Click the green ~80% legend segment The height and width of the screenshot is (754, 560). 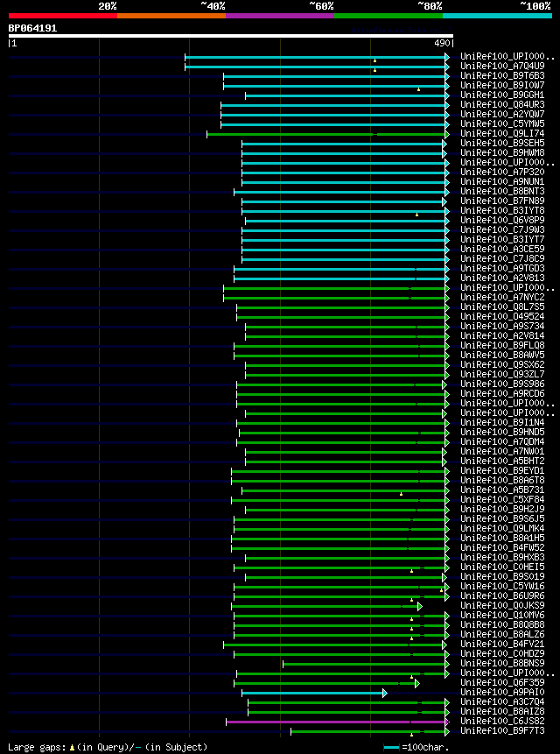388,16
